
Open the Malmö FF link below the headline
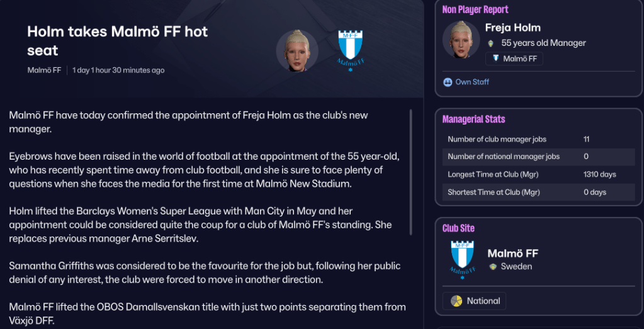coord(44,70)
